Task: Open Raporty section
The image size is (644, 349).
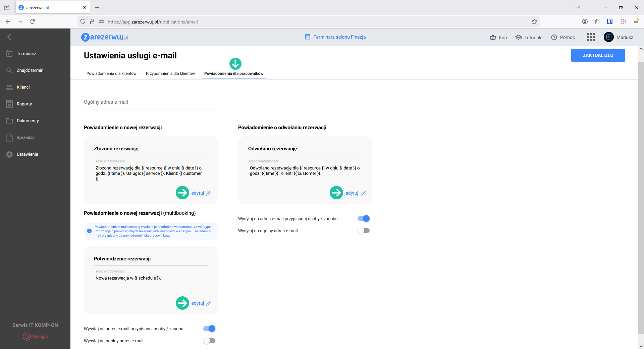Action: (x=24, y=104)
